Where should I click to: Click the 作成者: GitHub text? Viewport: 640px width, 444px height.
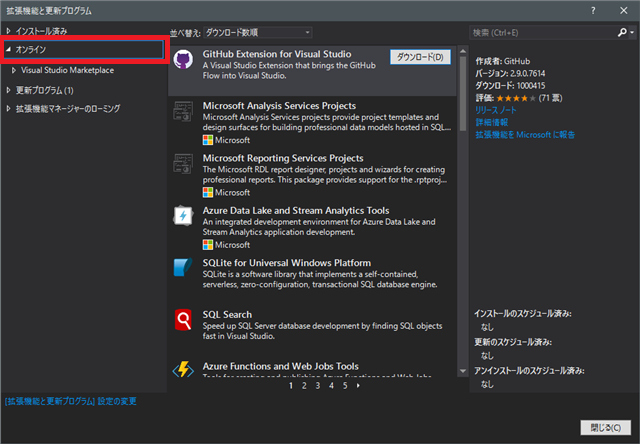click(x=503, y=61)
